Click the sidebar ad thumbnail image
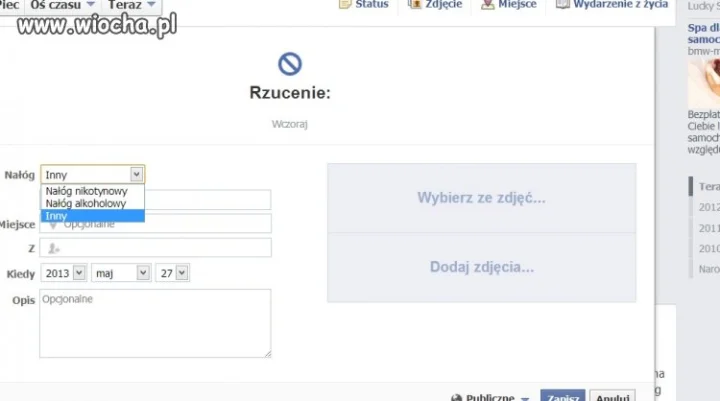 704,83
